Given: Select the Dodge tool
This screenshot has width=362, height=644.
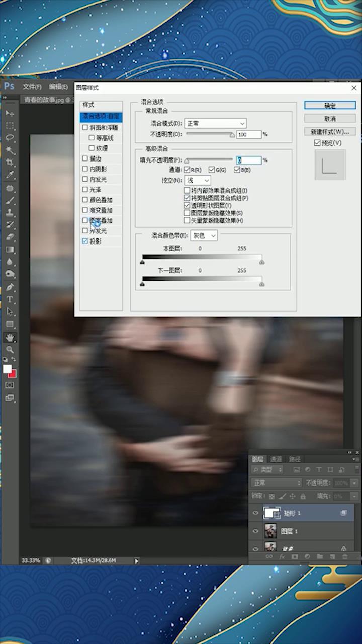Looking at the screenshot, I should [x=10, y=274].
